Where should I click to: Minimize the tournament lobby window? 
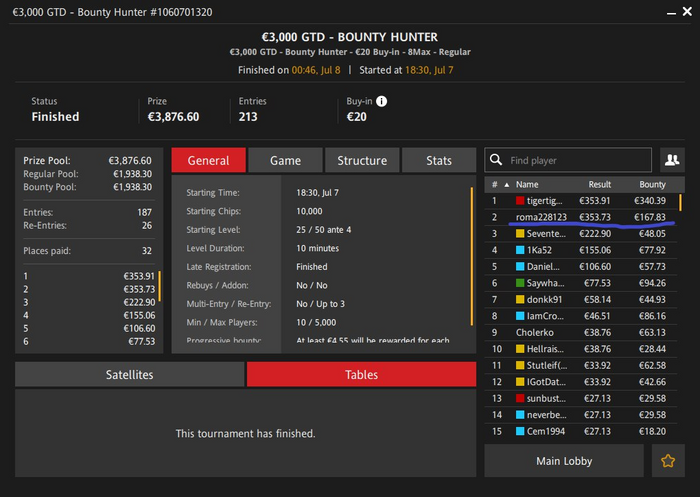(671, 13)
